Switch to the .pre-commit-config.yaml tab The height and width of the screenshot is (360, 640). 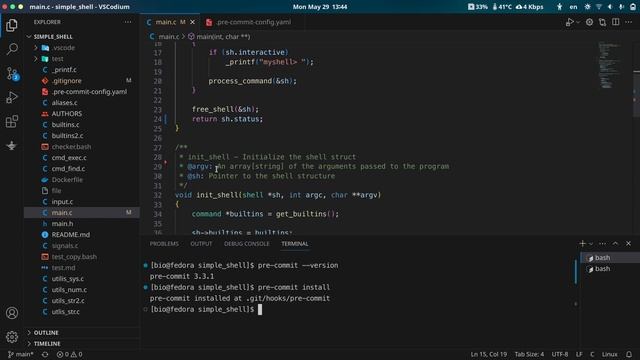(x=249, y=22)
